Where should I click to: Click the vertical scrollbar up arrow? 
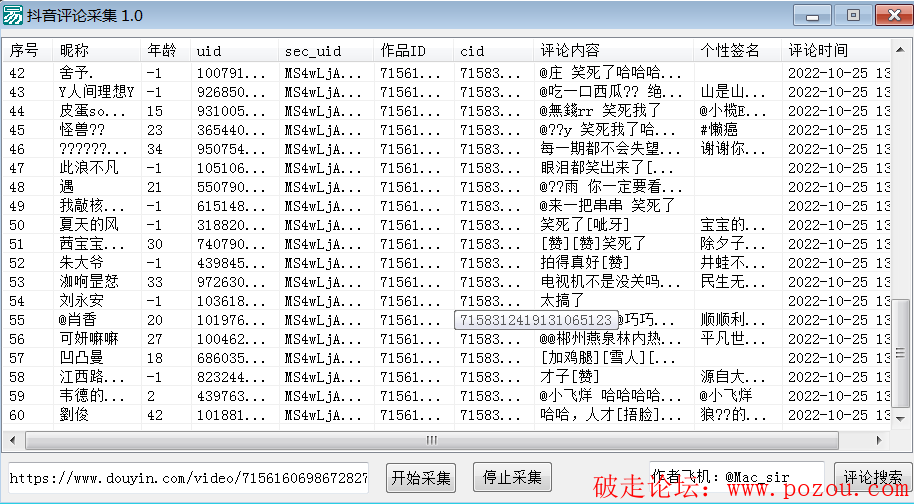901,51
